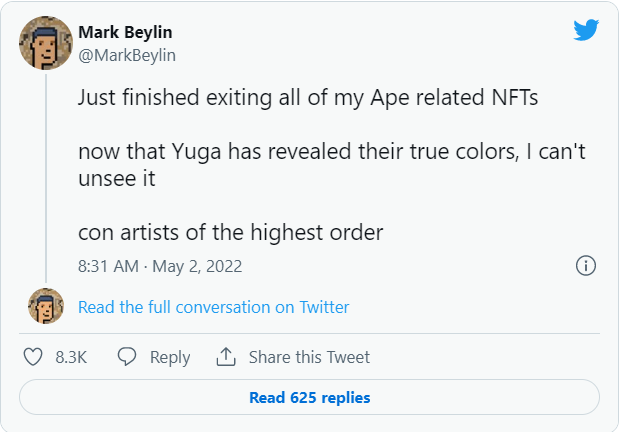Image resolution: width=619 pixels, height=432 pixels.
Task: Open Mark Beylin's large profile avatar
Action: click(46, 43)
